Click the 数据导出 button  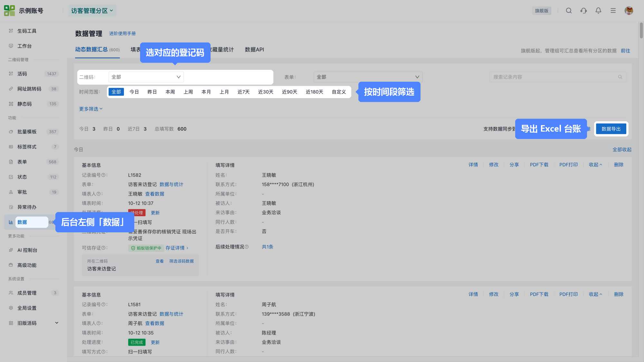(611, 129)
